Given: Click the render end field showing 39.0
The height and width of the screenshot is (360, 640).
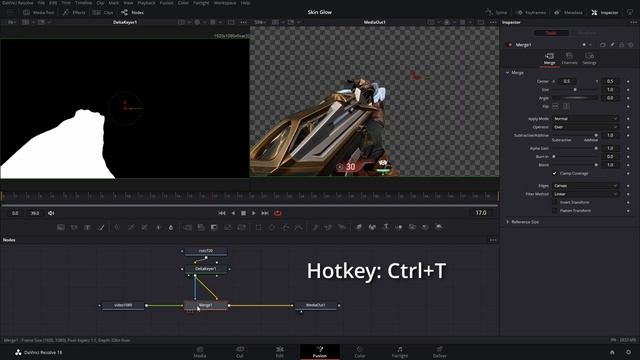Looking at the screenshot, I should pyautogui.click(x=35, y=213).
